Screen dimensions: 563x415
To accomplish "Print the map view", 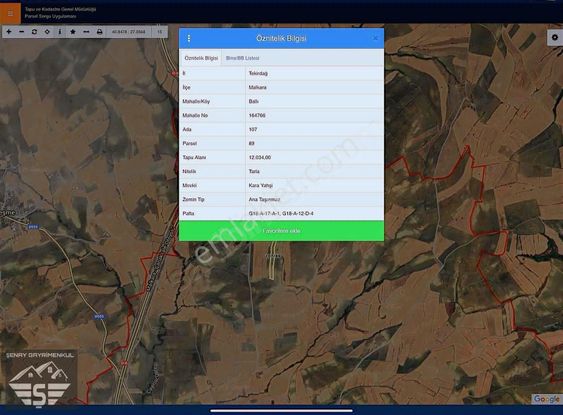I will pyautogui.click(x=99, y=32).
